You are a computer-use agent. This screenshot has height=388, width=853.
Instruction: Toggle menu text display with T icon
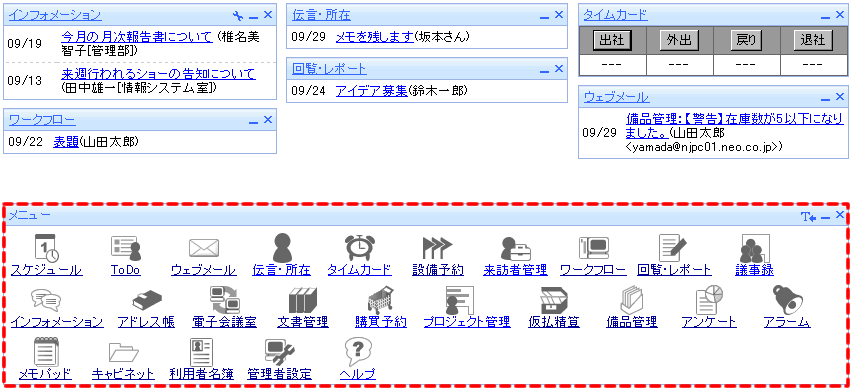(808, 217)
